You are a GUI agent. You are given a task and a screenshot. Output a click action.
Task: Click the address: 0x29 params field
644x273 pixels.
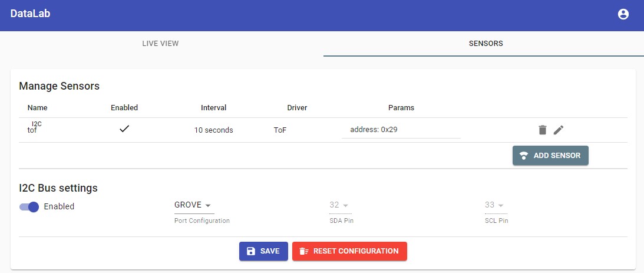coord(401,130)
